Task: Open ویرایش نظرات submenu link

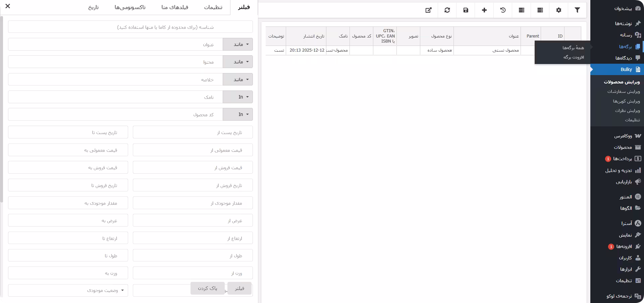Action: (x=628, y=111)
